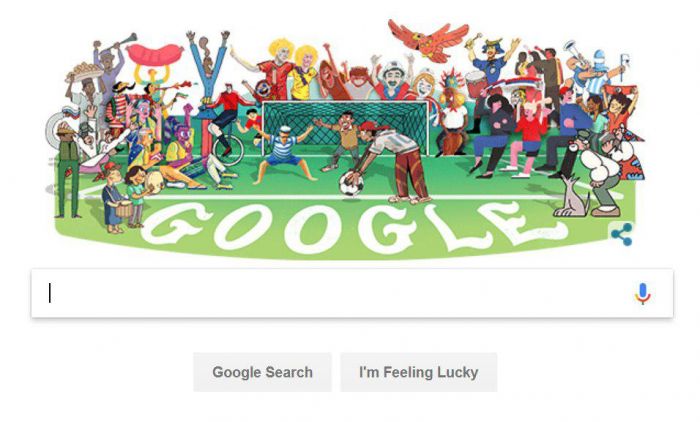Click the Google Search button
Image resolution: width=700 pixels, height=422 pixels.
(262, 372)
